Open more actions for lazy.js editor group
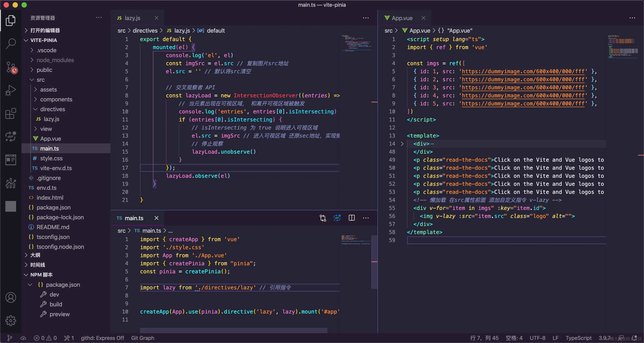The width and height of the screenshot is (644, 343). (366, 18)
